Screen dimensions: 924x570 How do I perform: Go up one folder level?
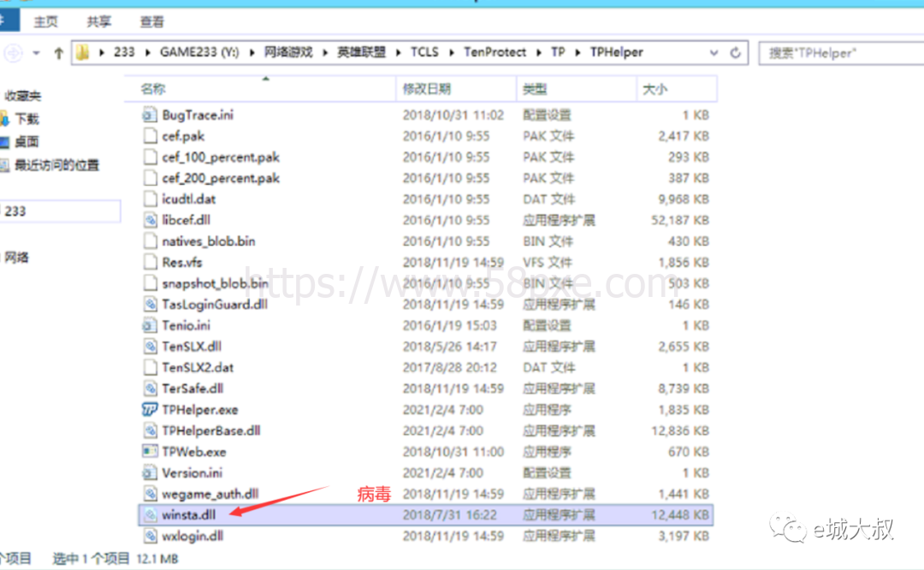pos(58,53)
